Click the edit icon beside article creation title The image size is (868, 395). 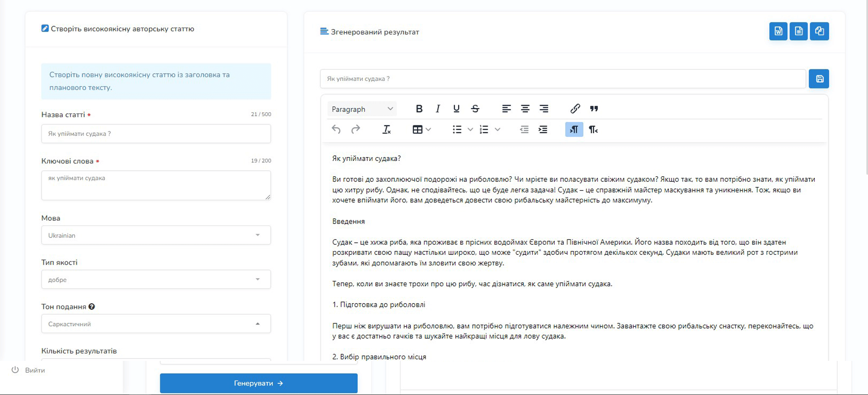point(45,28)
